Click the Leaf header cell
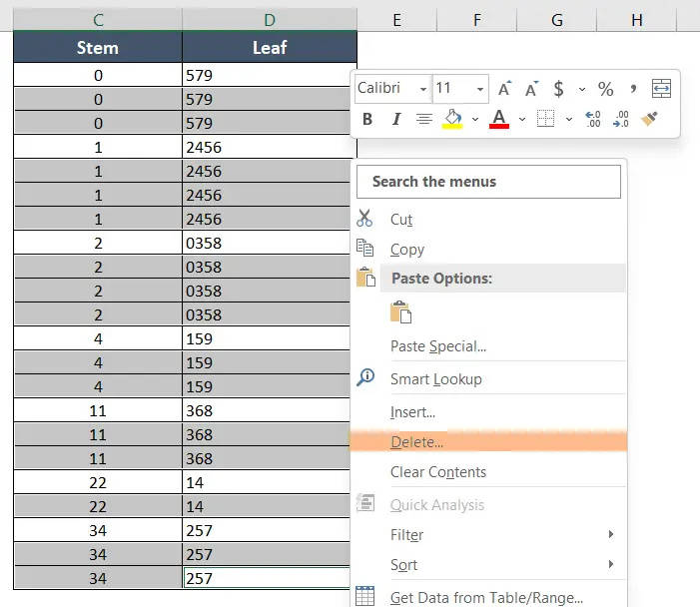The width and height of the screenshot is (700, 607). (x=270, y=47)
